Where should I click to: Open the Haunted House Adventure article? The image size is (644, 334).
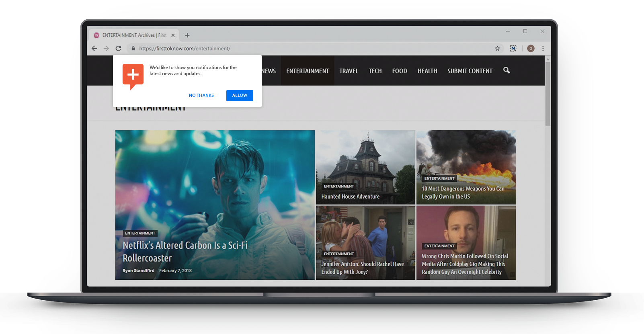tap(350, 197)
